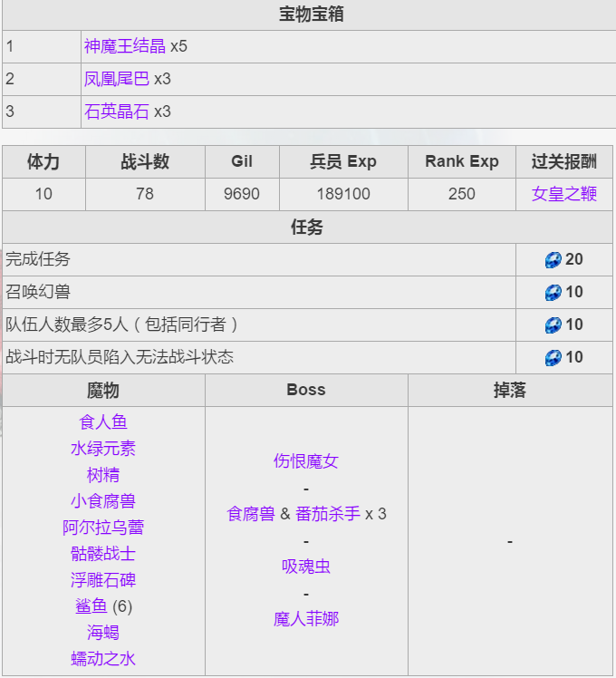
Task: Click the gem icon in 战斗时无队员陷入无法战斗状态 row
Action: click(x=553, y=358)
